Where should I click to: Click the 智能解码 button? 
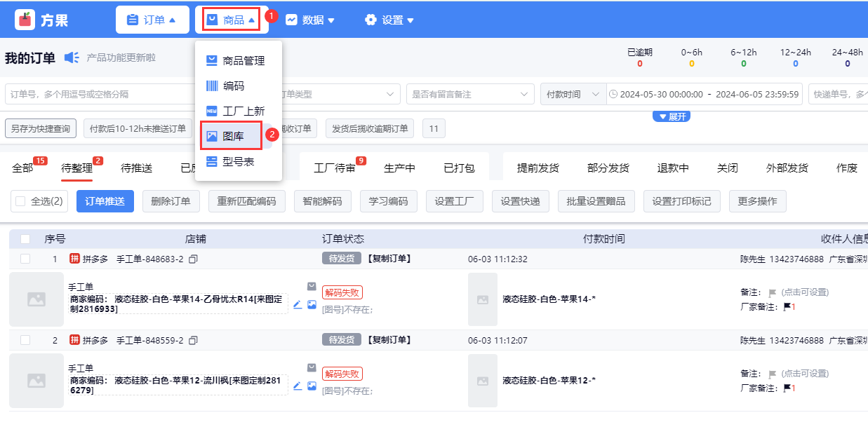(323, 201)
